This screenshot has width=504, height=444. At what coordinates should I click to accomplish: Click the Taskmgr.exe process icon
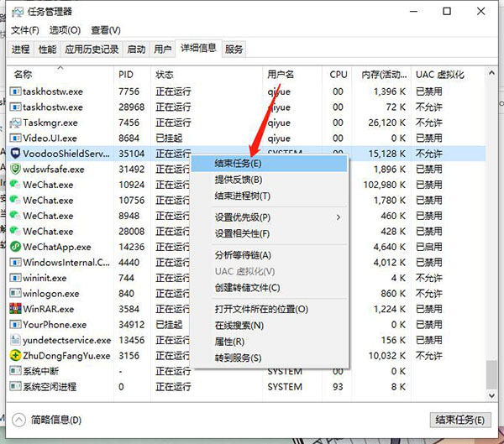tap(15, 123)
